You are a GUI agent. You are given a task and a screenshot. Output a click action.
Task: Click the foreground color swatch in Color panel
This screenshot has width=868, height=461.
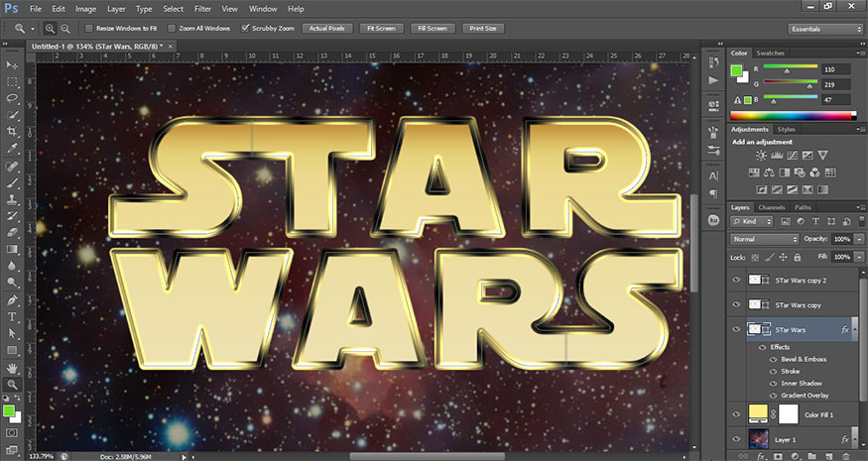736,70
